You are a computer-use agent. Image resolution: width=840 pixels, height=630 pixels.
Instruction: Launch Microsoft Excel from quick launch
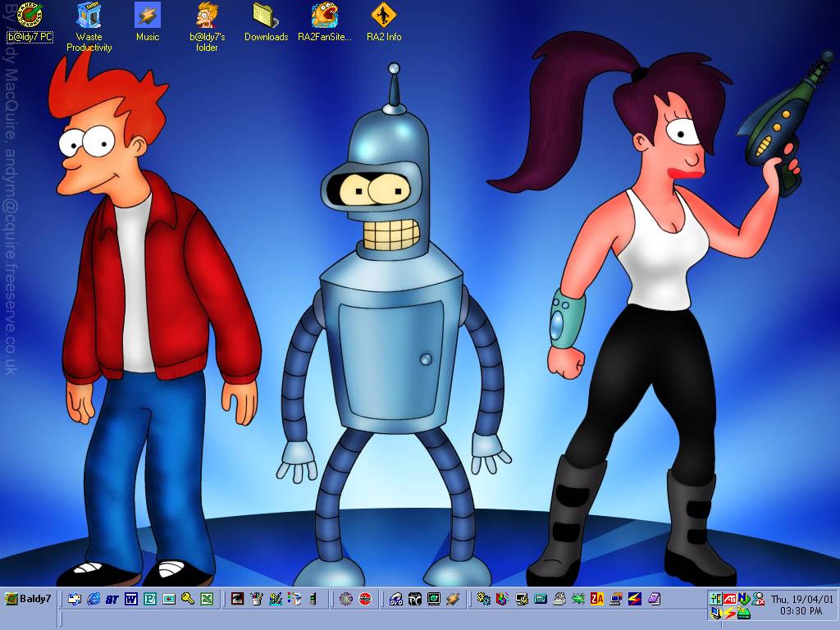pos(207,599)
